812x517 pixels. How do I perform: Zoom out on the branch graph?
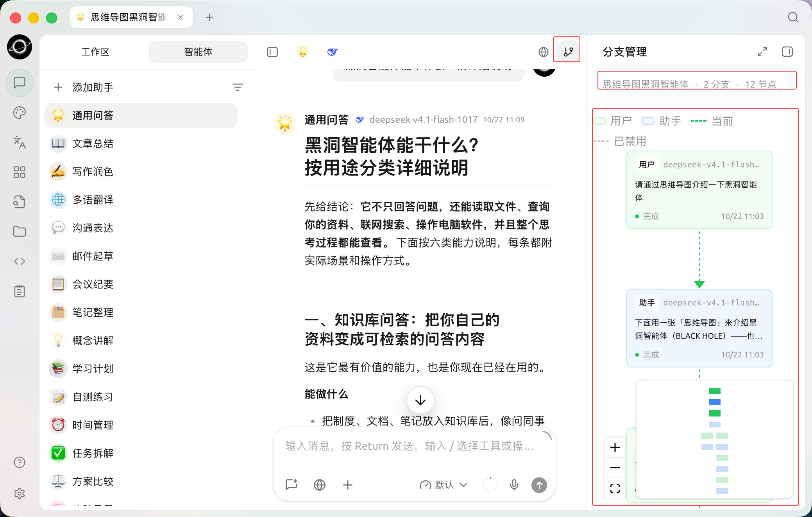tap(615, 468)
